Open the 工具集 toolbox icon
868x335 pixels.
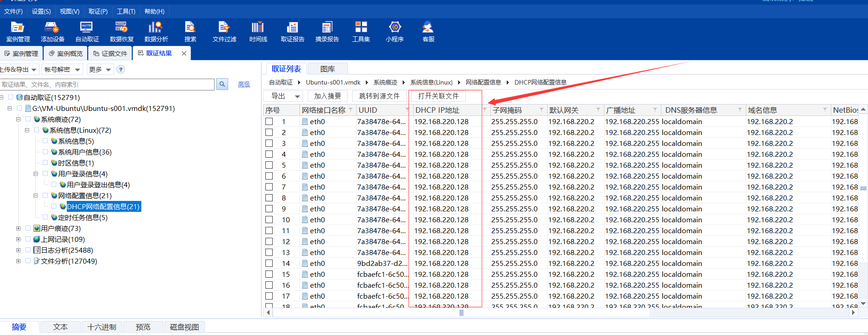361,32
